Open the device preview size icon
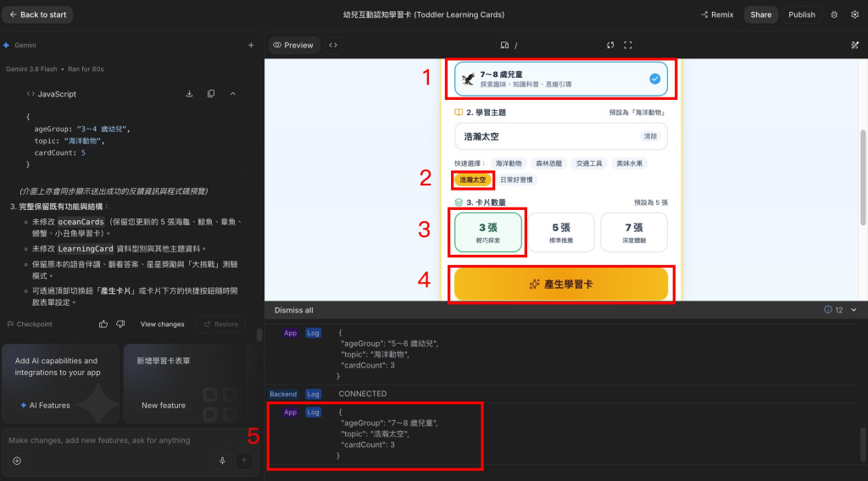 504,46
